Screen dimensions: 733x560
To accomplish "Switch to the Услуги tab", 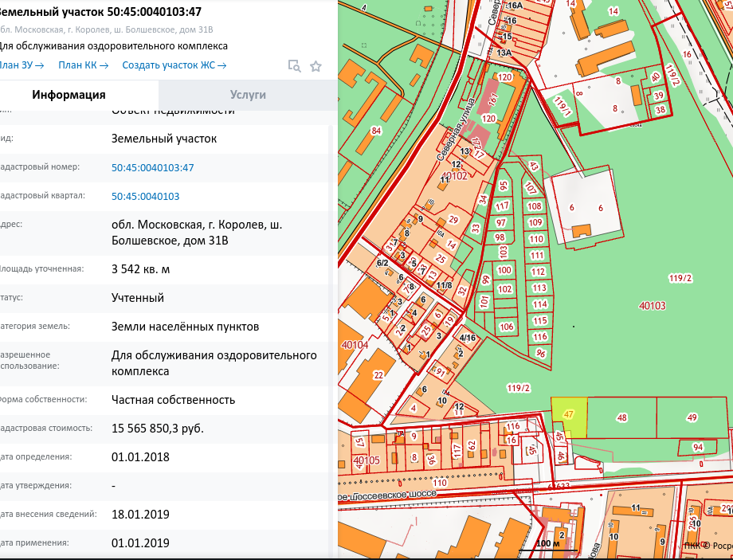I will coord(248,95).
